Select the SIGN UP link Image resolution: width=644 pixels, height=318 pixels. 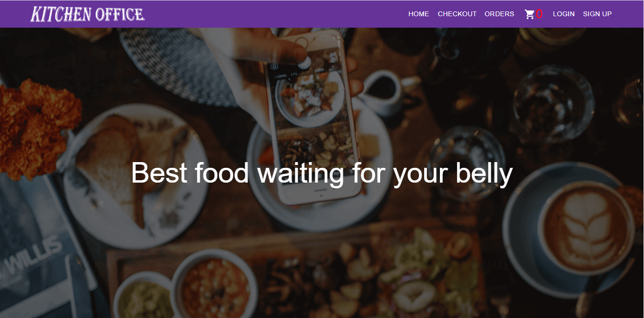click(x=597, y=14)
